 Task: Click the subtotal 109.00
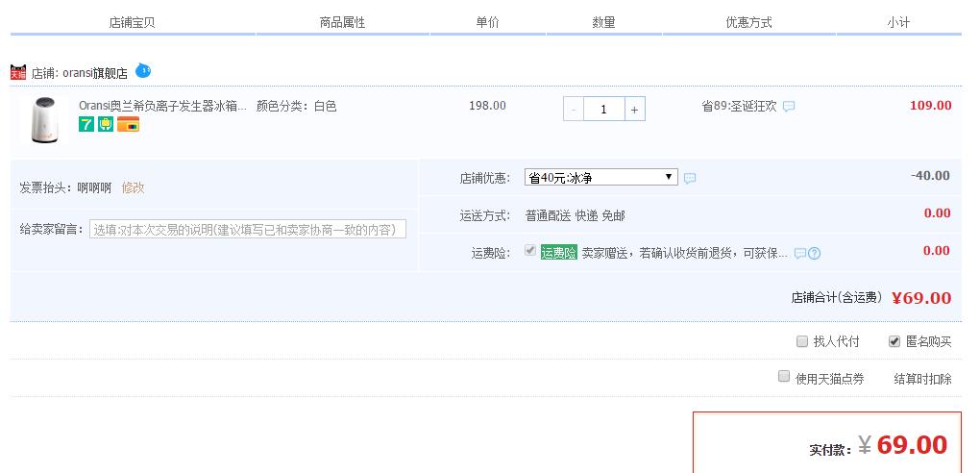pos(931,105)
